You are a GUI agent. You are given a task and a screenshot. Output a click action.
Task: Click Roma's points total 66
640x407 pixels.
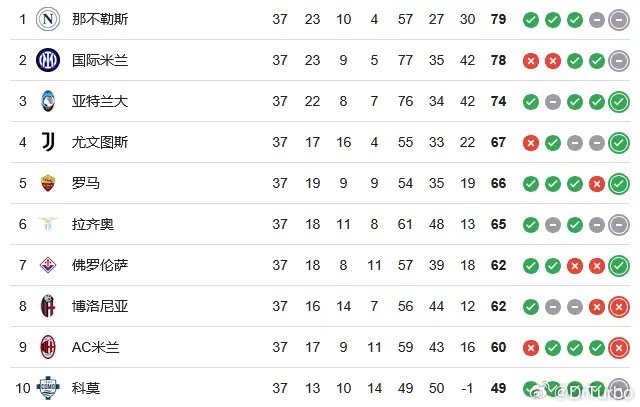point(498,183)
